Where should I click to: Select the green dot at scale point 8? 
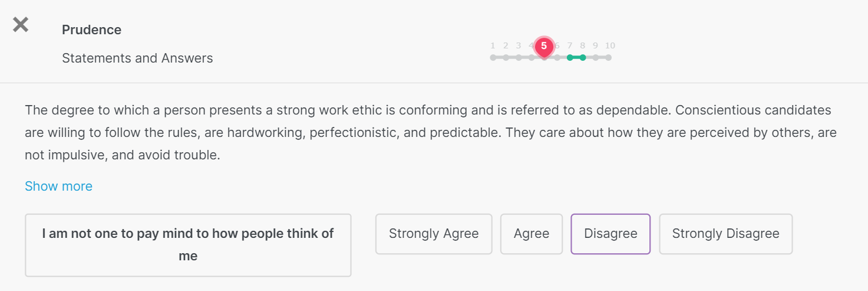pos(583,57)
